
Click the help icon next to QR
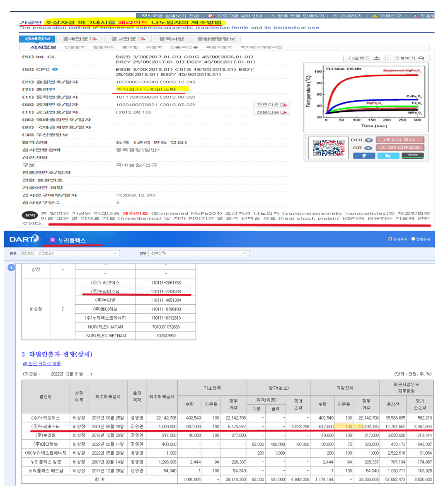click(368, 148)
